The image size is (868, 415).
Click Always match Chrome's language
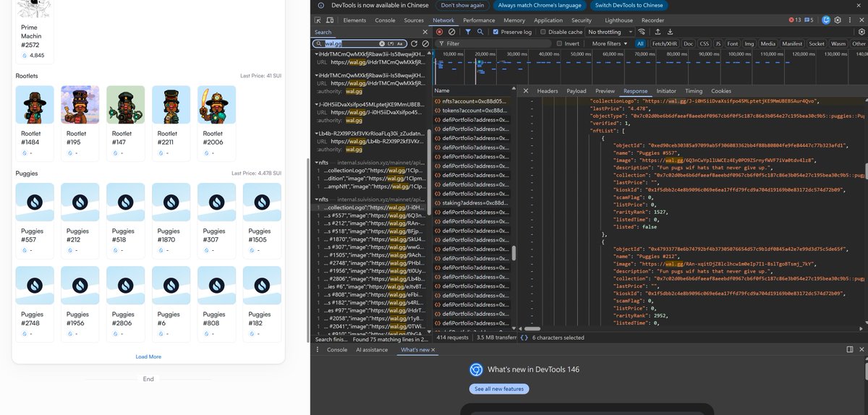click(x=540, y=5)
